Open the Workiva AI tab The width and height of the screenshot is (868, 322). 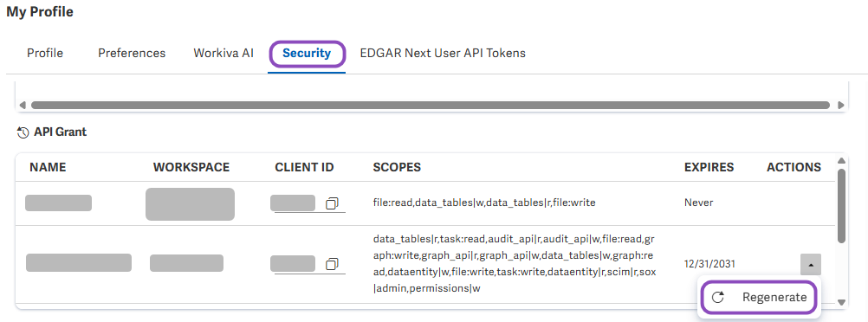223,53
